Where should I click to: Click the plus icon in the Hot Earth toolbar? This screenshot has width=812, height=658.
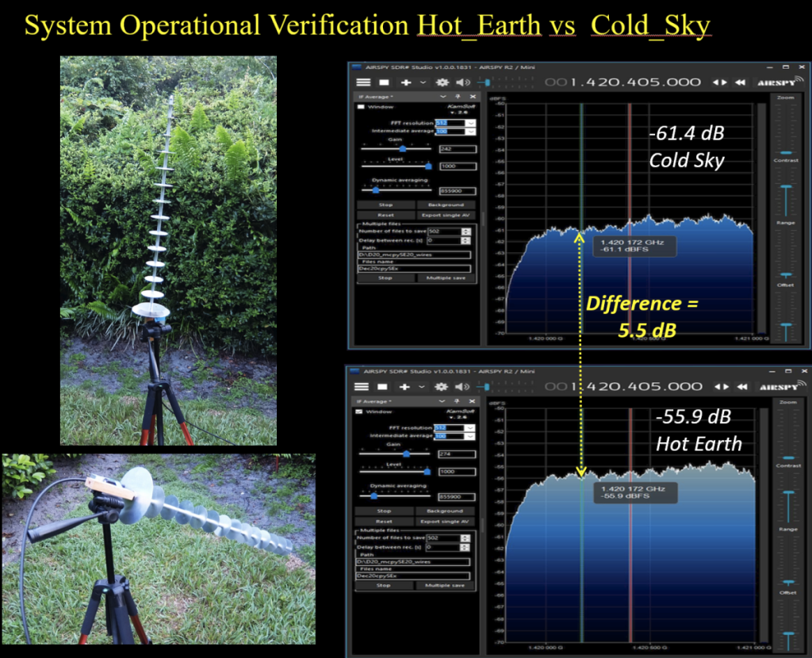click(405, 386)
